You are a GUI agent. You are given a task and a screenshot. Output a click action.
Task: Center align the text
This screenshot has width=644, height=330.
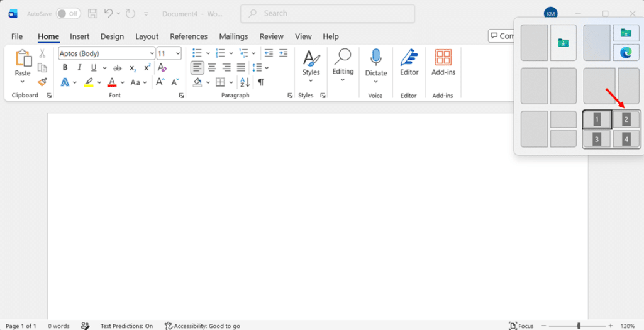[x=212, y=68]
